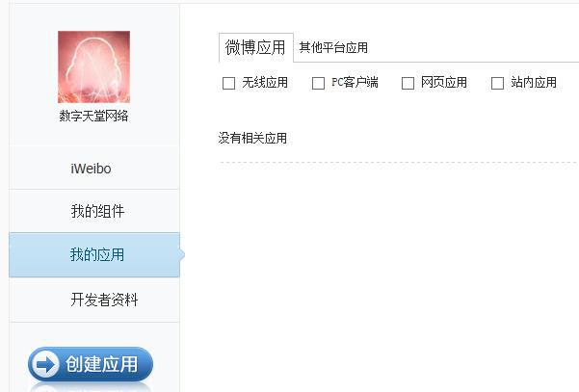This screenshot has height=392, width=579.
Task: Go to 我的组件 in sidebar
Action: pyautogui.click(x=97, y=211)
